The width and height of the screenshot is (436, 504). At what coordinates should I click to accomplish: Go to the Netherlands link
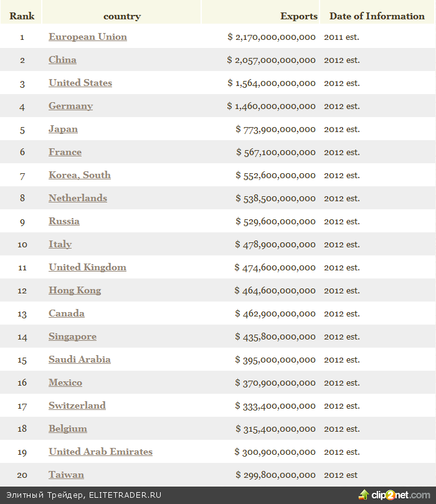tap(78, 198)
